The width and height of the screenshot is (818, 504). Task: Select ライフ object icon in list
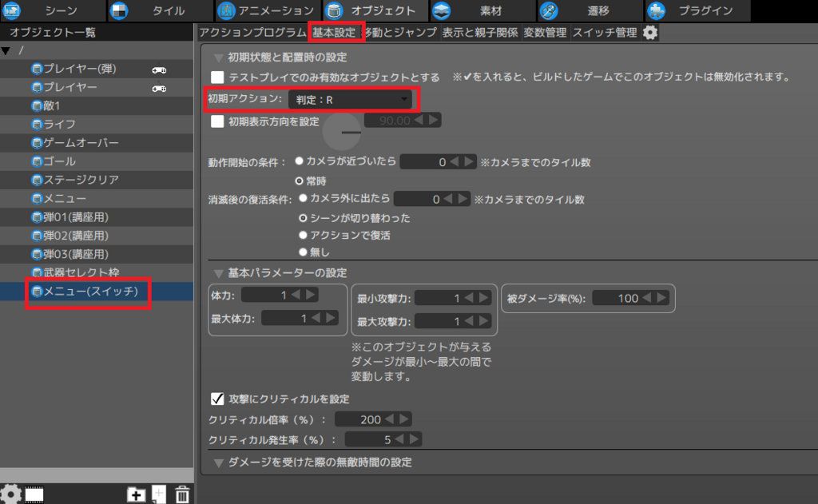(x=37, y=125)
